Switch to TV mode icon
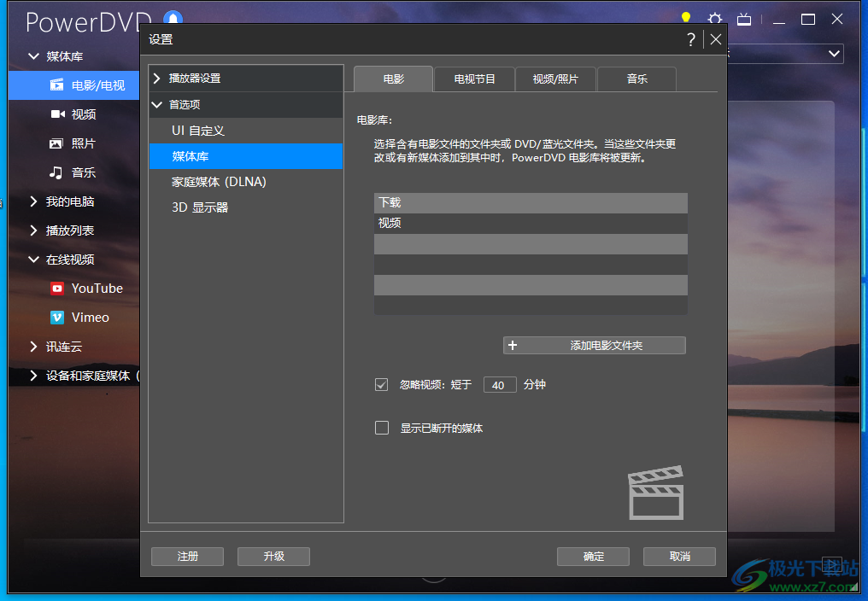The image size is (868, 601). pyautogui.click(x=744, y=20)
